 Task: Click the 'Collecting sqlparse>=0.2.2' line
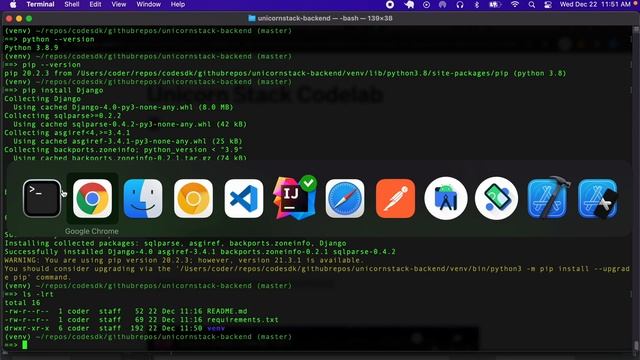(x=63, y=116)
